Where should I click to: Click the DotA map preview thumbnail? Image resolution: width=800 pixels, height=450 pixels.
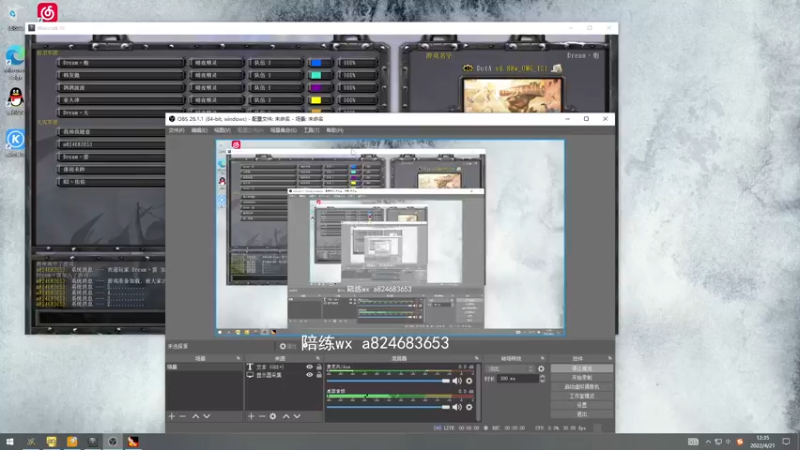pyautogui.click(x=513, y=95)
